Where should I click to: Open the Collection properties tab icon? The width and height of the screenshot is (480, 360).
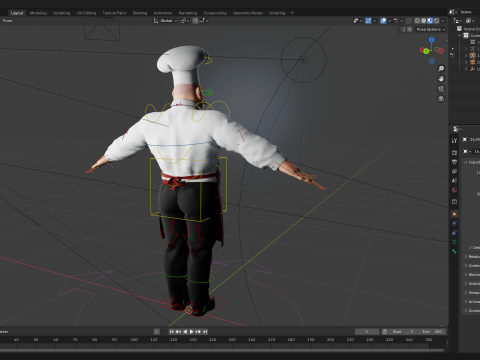[x=454, y=202]
